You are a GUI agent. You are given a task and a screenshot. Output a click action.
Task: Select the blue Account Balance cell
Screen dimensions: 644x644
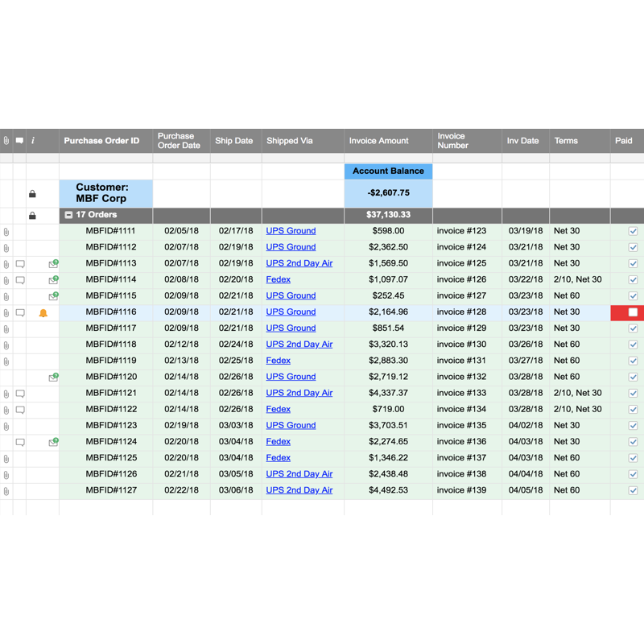(x=388, y=171)
